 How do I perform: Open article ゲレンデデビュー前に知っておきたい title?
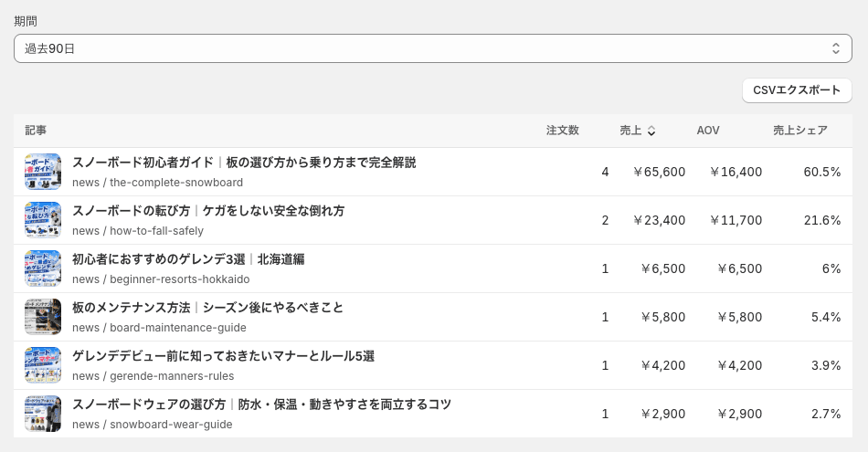tap(223, 356)
